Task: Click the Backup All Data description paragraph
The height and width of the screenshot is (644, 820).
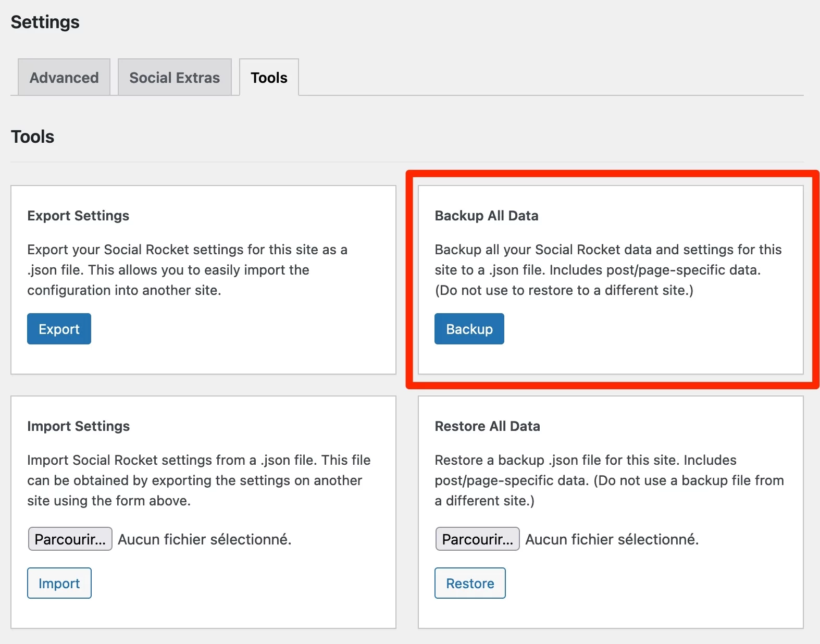Action: click(608, 270)
